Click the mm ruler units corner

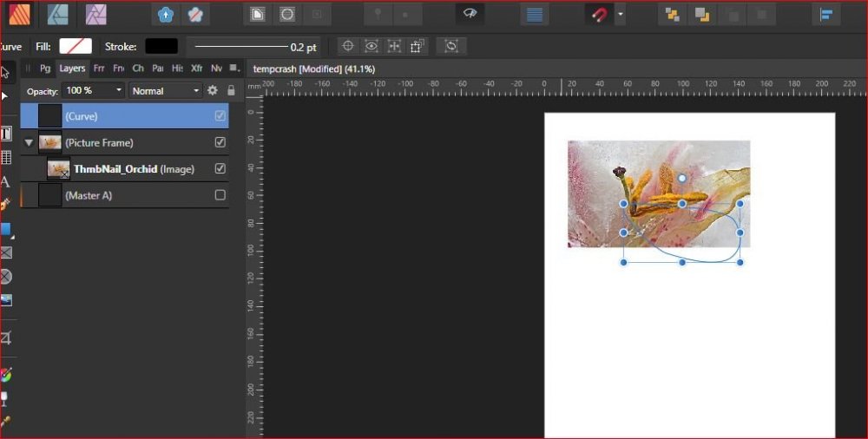(254, 88)
